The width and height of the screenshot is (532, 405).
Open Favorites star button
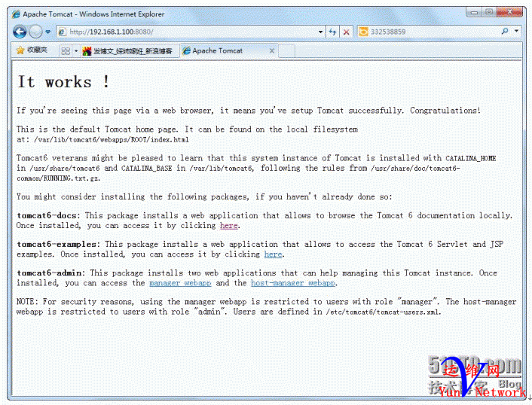point(32,50)
